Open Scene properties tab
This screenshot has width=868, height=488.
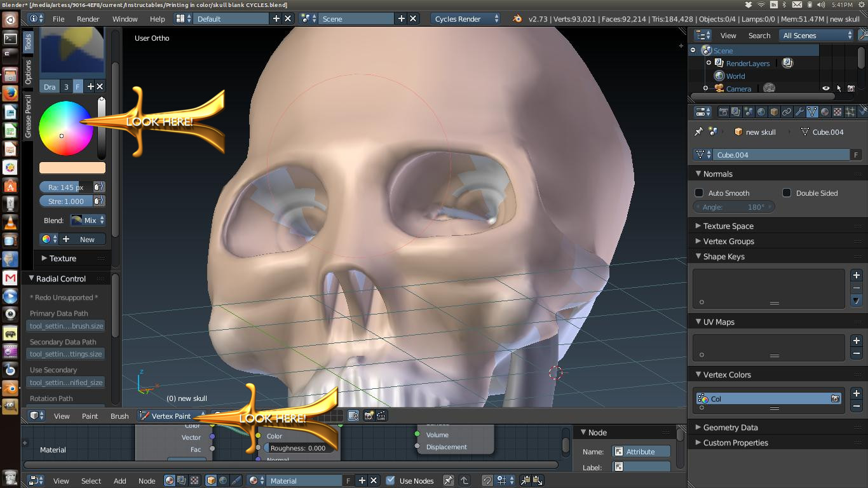point(749,112)
